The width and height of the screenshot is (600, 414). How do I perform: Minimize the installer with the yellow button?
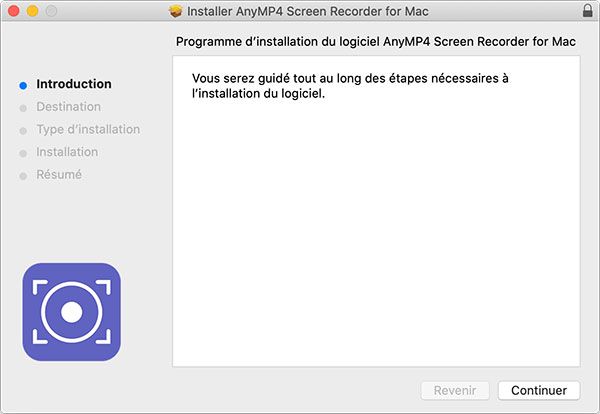[32, 11]
